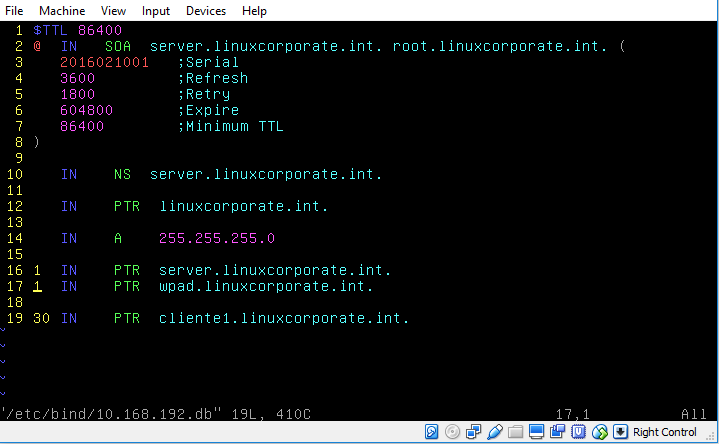Click the A record type on line 14
The height and width of the screenshot is (444, 719).
click(118, 238)
